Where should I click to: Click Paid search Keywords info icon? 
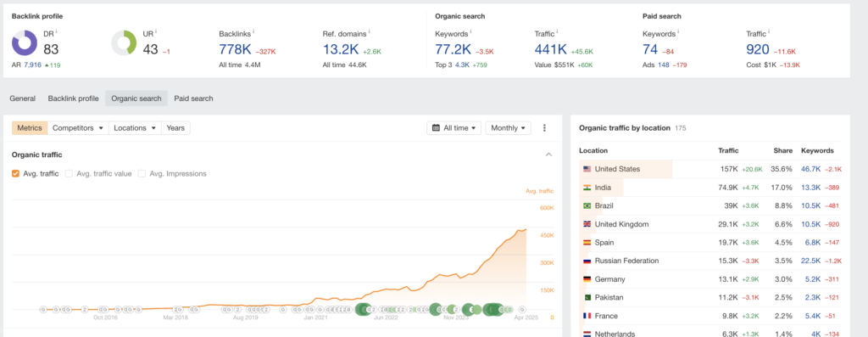point(677,32)
